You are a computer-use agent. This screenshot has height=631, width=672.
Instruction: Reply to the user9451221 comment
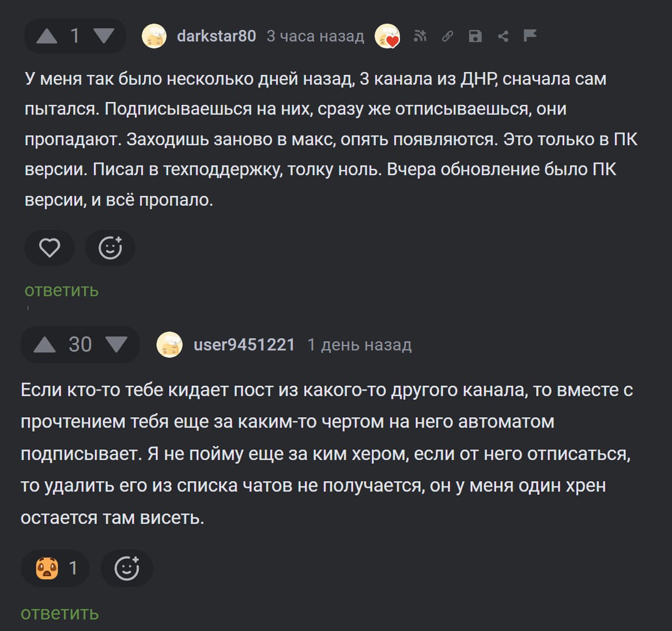point(59,614)
